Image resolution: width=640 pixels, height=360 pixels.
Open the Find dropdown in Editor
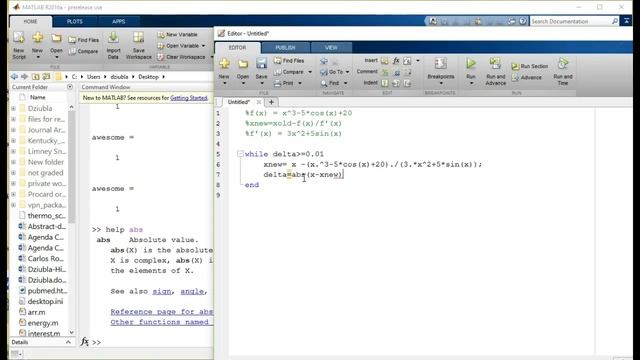click(x=345, y=83)
